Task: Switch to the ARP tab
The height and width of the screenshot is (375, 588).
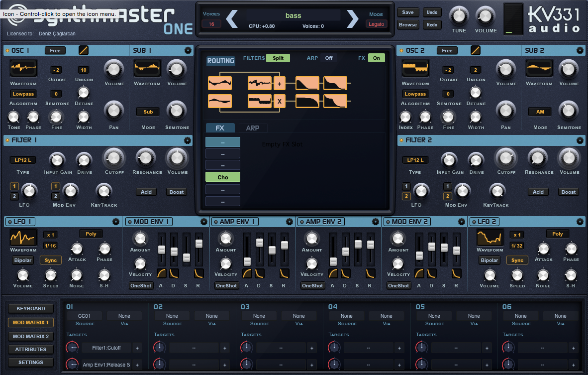Action: (253, 128)
